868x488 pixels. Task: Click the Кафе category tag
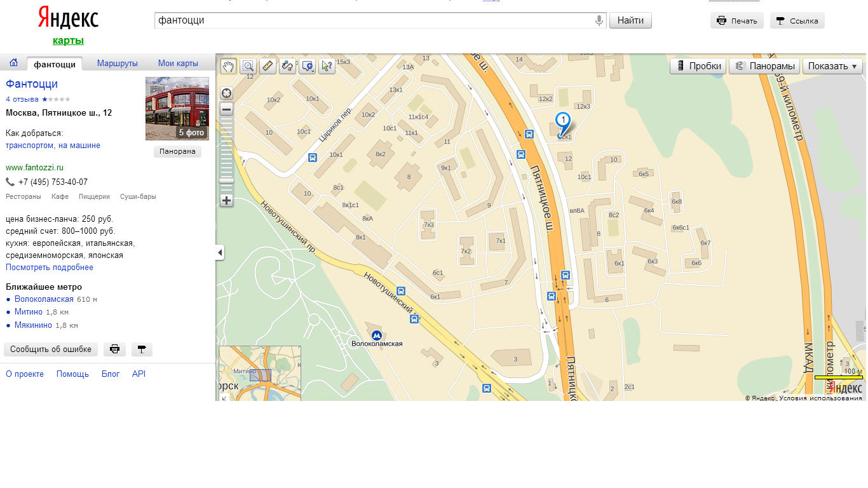coord(60,197)
